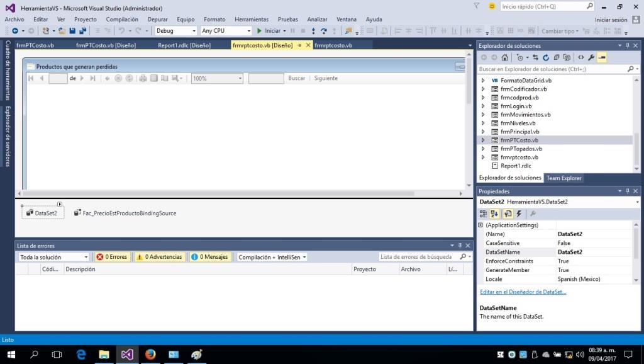The height and width of the screenshot is (364, 644).
Task: Open the Herramientas menu
Action: (x=252, y=20)
